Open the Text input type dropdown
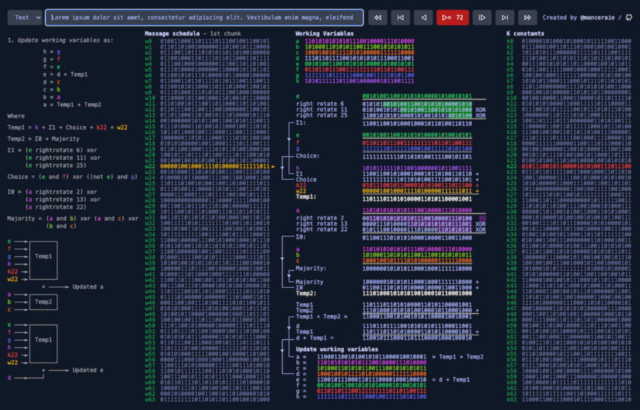The height and width of the screenshot is (410, 640). [25, 18]
